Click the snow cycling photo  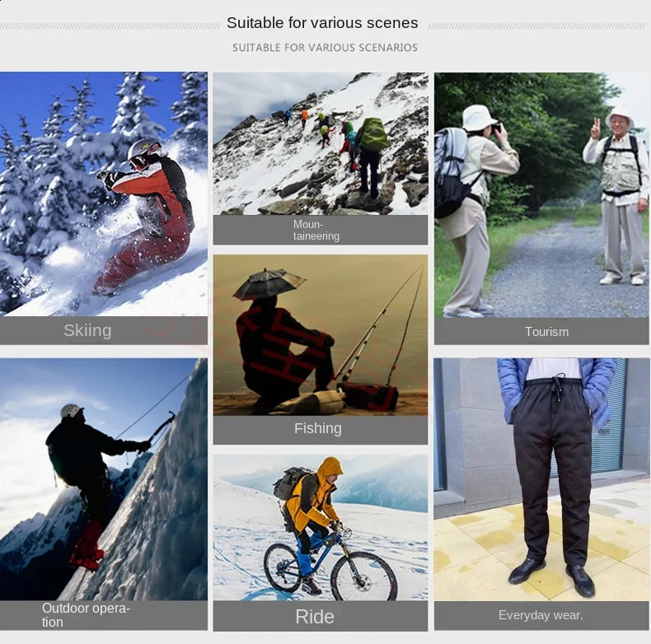320,527
